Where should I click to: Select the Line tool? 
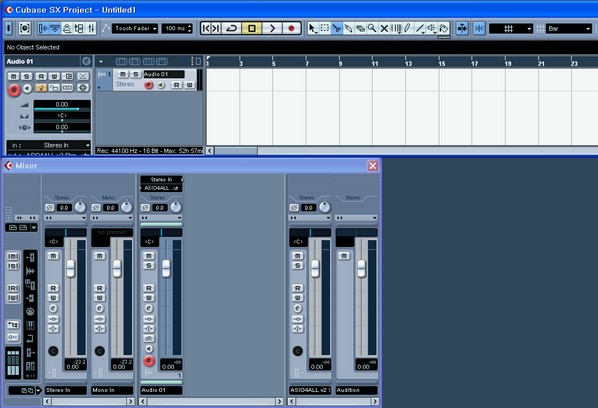[420, 28]
